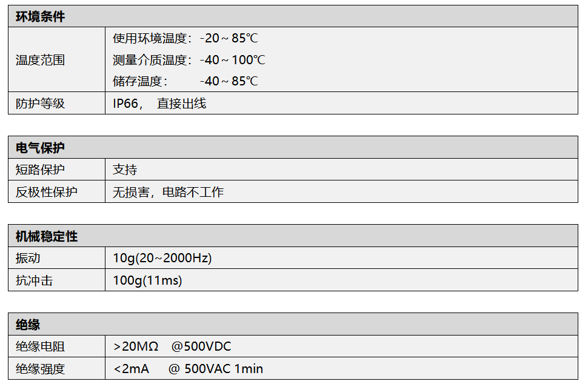The height and width of the screenshot is (387, 588).
Task: Select the 温度范围 row label
Action: click(x=40, y=60)
